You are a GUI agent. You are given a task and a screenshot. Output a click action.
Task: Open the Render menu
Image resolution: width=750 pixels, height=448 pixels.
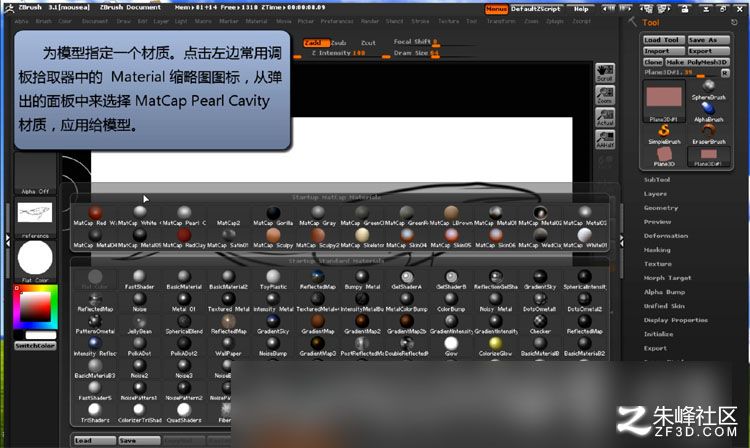pos(370,22)
